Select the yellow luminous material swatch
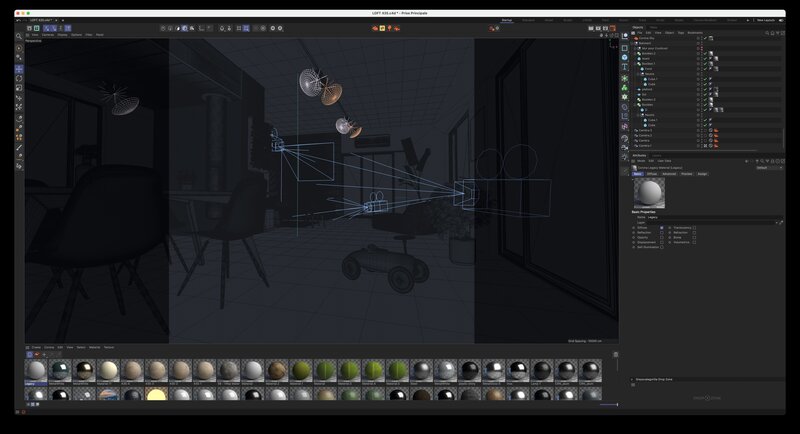 [x=156, y=395]
